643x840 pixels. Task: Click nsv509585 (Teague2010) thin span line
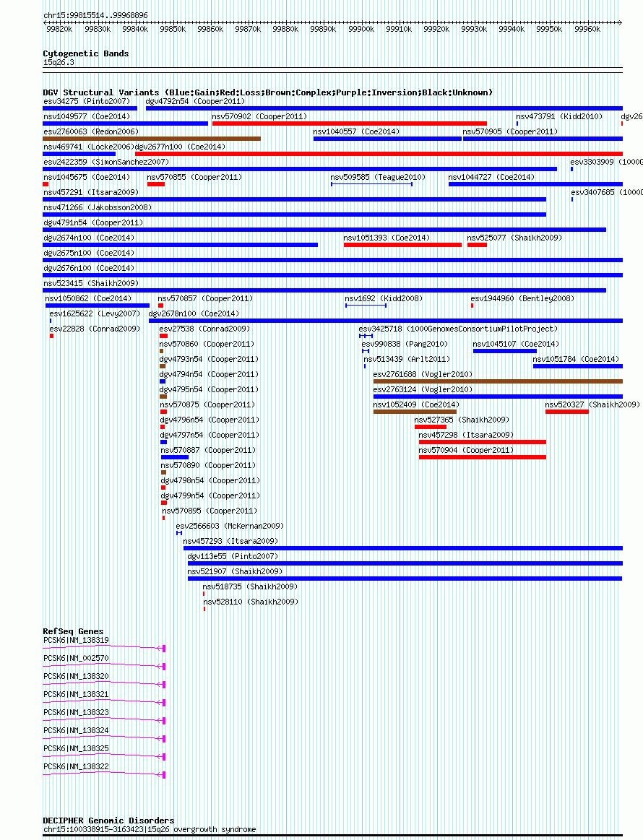point(372,184)
